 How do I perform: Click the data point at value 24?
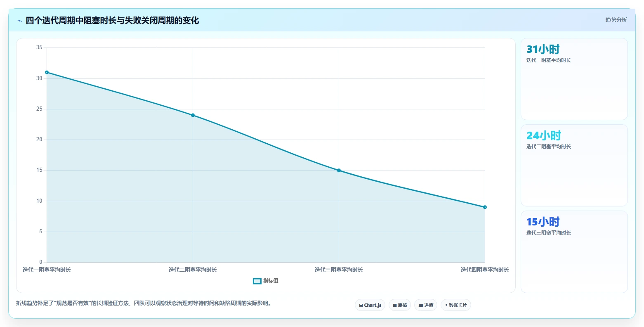[193, 115]
